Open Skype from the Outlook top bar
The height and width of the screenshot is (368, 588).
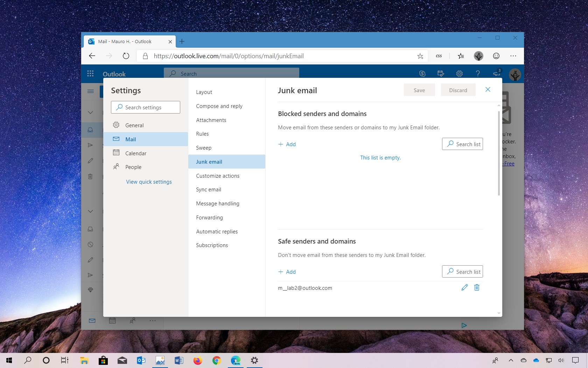tap(422, 74)
